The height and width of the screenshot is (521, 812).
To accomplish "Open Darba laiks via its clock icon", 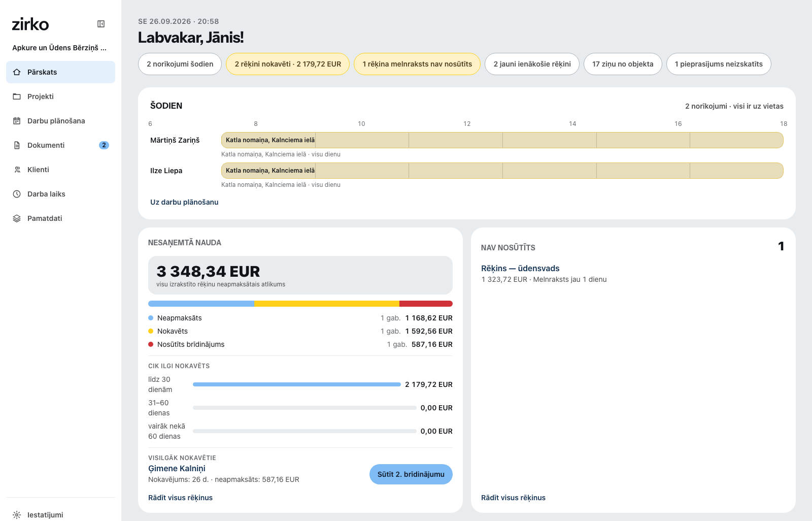I will 17,194.
